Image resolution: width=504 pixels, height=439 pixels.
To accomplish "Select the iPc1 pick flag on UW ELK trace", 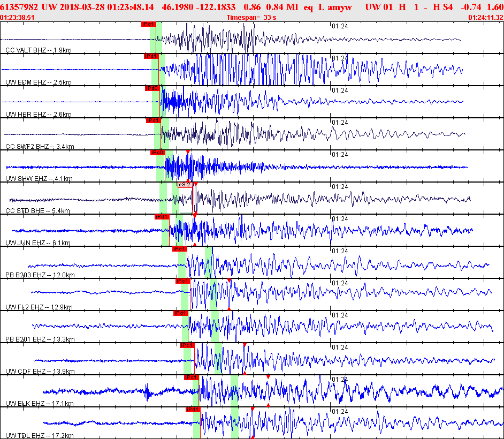I will [192, 377].
